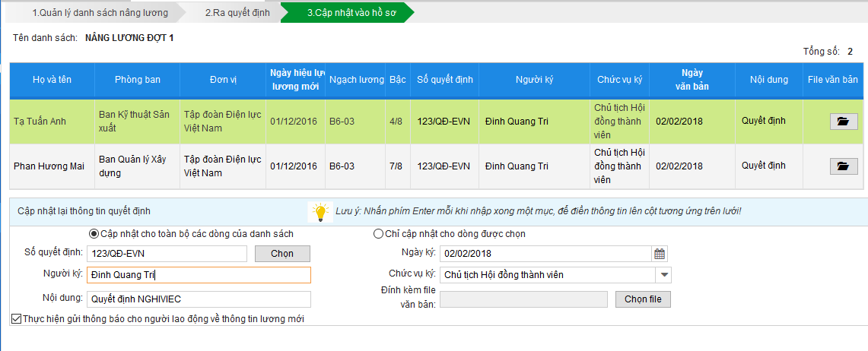Click the Ngày ký date field
The height and width of the screenshot is (351, 868).
pos(546,254)
